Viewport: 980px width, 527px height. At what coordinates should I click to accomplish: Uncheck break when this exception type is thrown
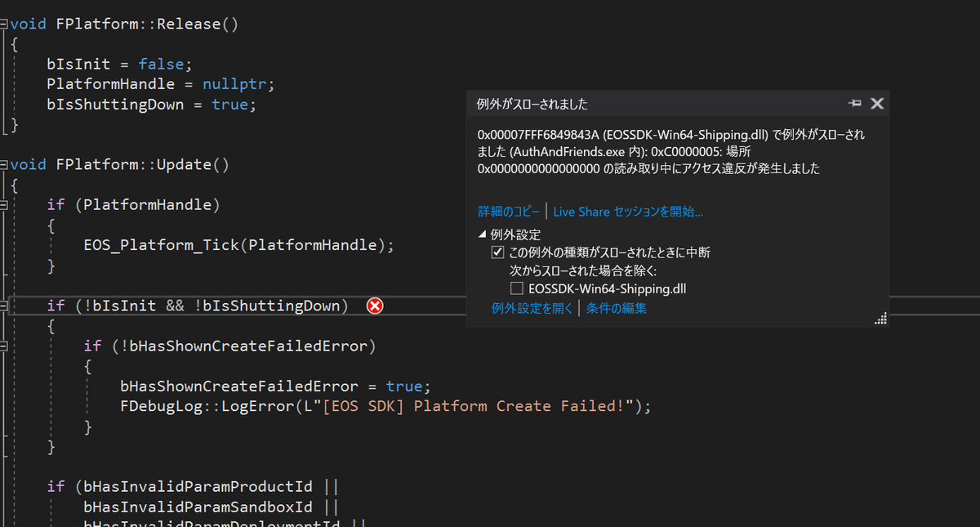[x=498, y=252]
